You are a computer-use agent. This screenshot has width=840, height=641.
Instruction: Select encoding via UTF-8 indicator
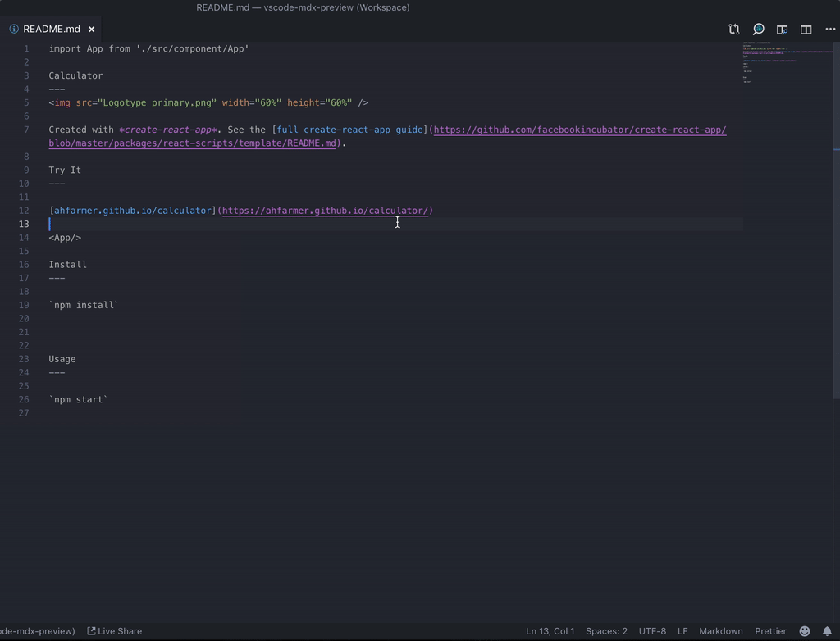[x=652, y=631]
